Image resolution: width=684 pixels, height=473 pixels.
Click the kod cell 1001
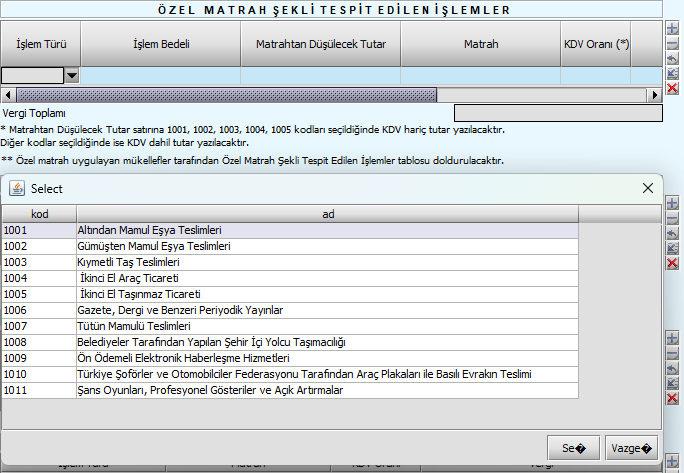tap(39, 230)
